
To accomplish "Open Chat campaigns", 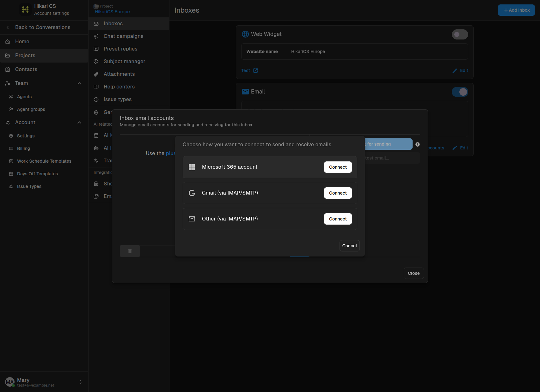I will tap(129, 36).
